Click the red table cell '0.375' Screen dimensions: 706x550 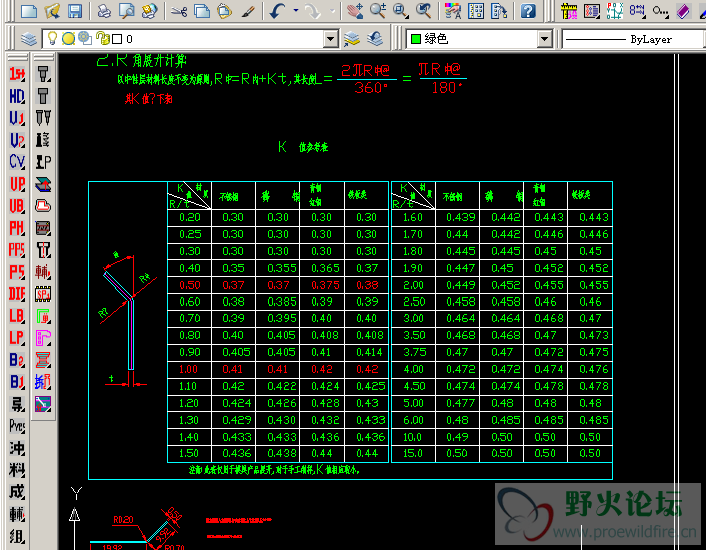325,285
